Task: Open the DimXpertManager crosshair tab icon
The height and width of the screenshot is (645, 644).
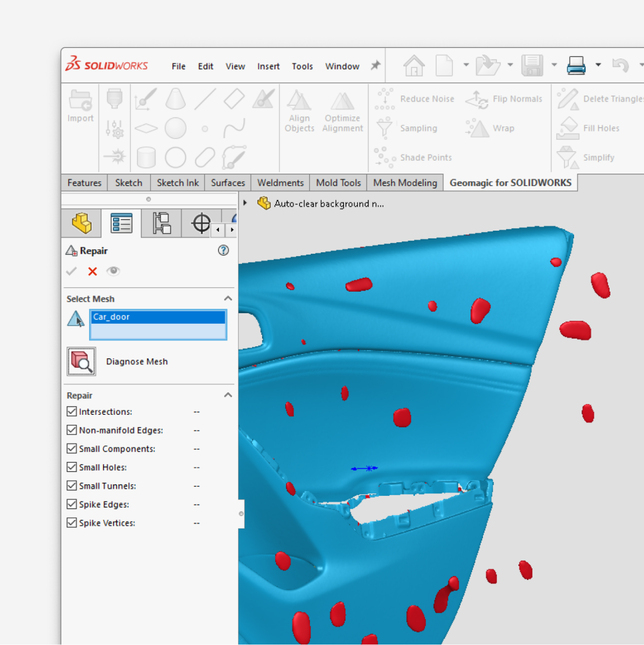Action: 201,223
